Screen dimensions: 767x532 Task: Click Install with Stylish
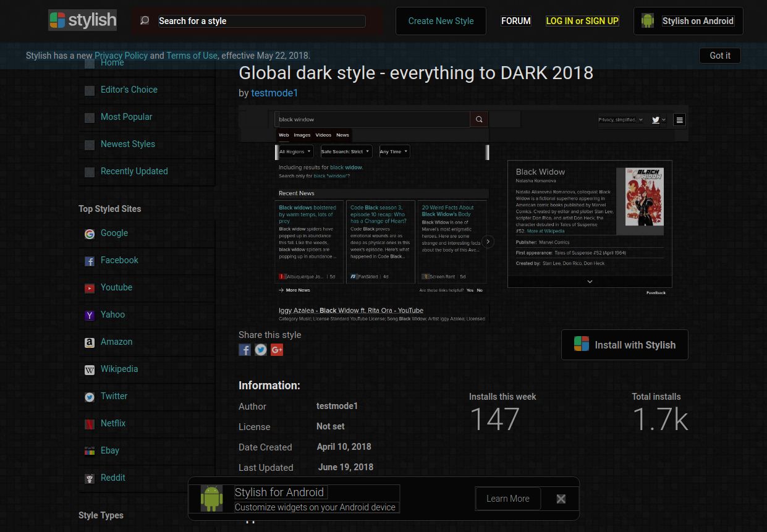pyautogui.click(x=625, y=345)
